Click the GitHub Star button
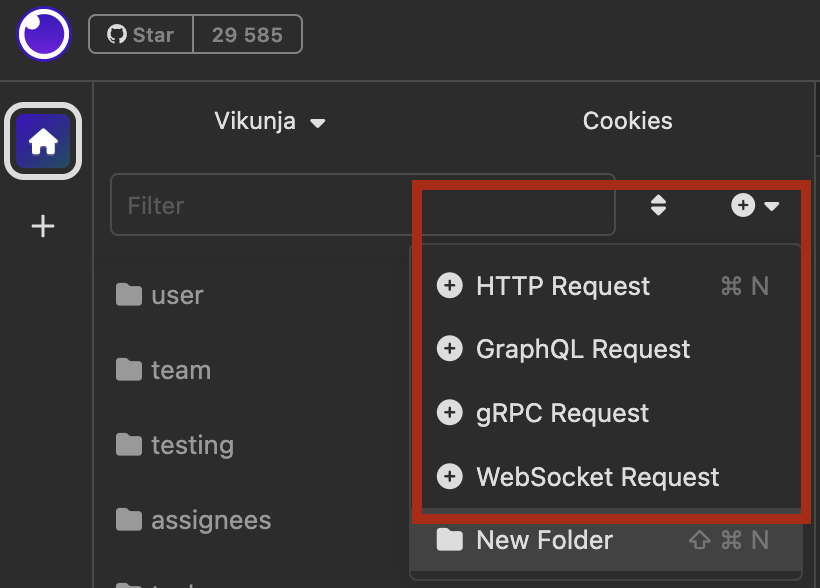The height and width of the screenshot is (588, 820). (x=141, y=35)
